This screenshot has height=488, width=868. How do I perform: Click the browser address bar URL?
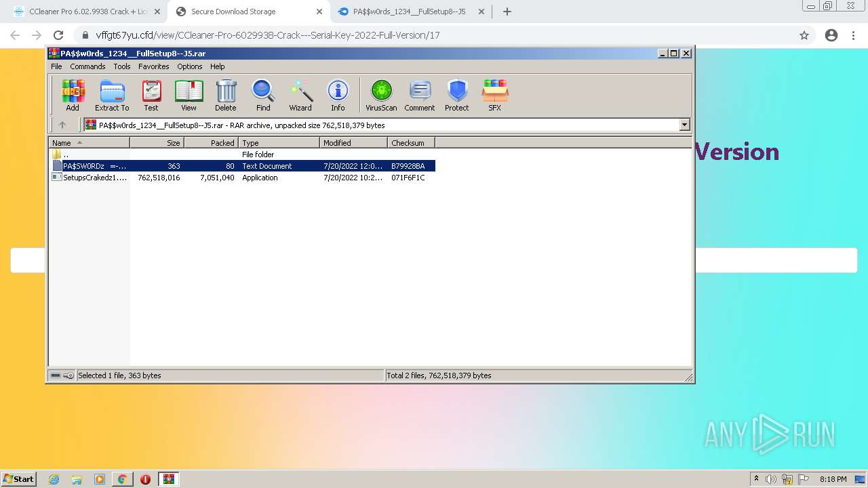click(268, 35)
